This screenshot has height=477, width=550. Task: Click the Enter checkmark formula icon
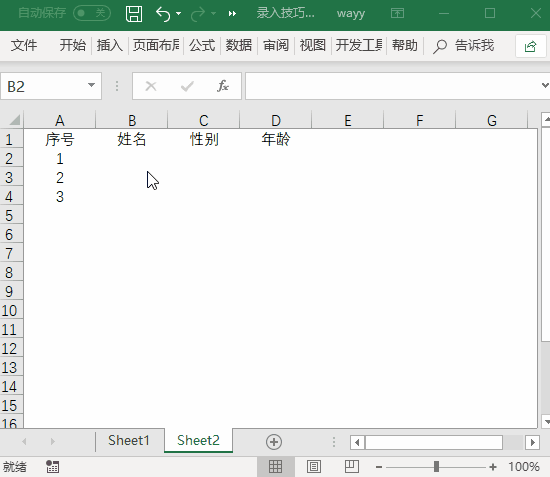187,86
